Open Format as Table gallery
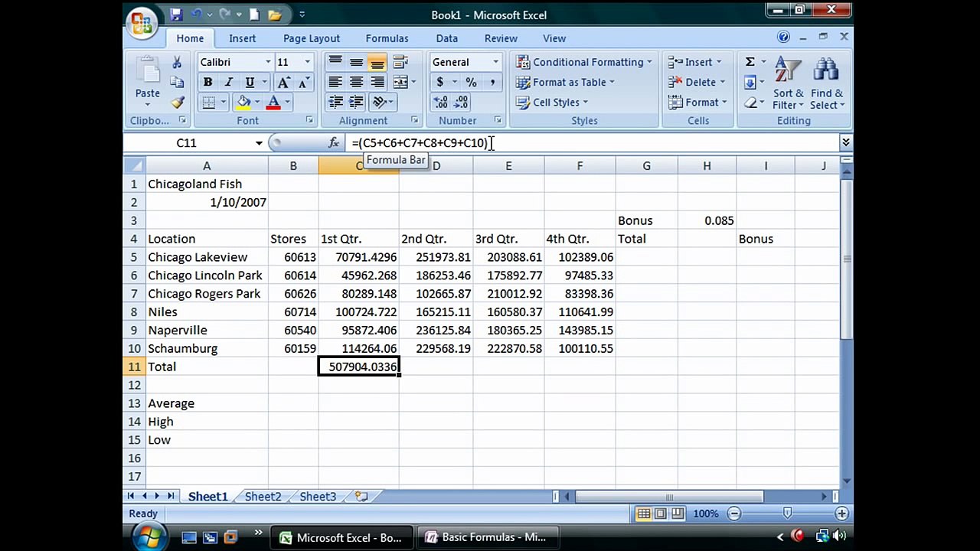Screen dimensions: 980x551 click(565, 83)
